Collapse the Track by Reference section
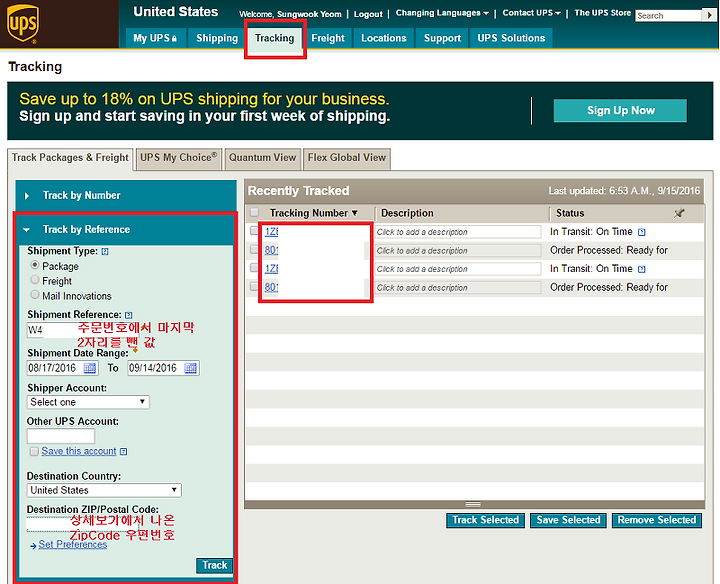Image resolution: width=720 pixels, height=584 pixels. point(126,229)
